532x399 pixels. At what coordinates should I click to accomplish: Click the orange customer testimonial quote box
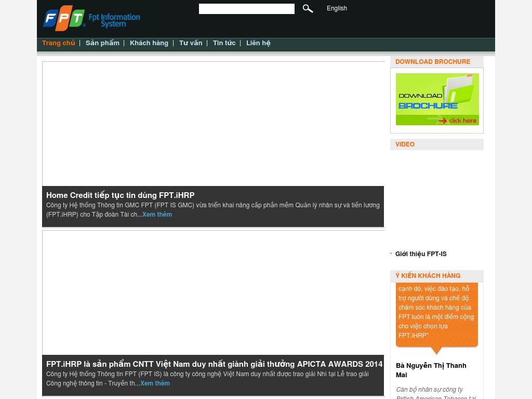436,312
